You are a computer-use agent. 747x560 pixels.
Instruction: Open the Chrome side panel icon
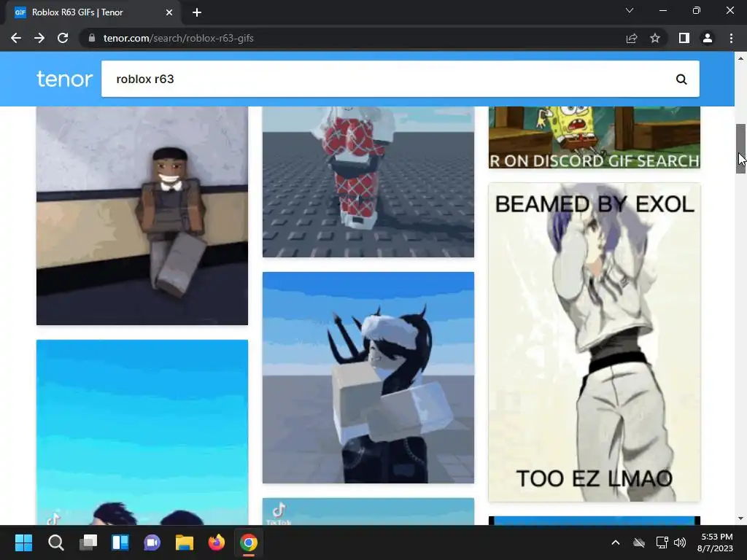point(684,38)
